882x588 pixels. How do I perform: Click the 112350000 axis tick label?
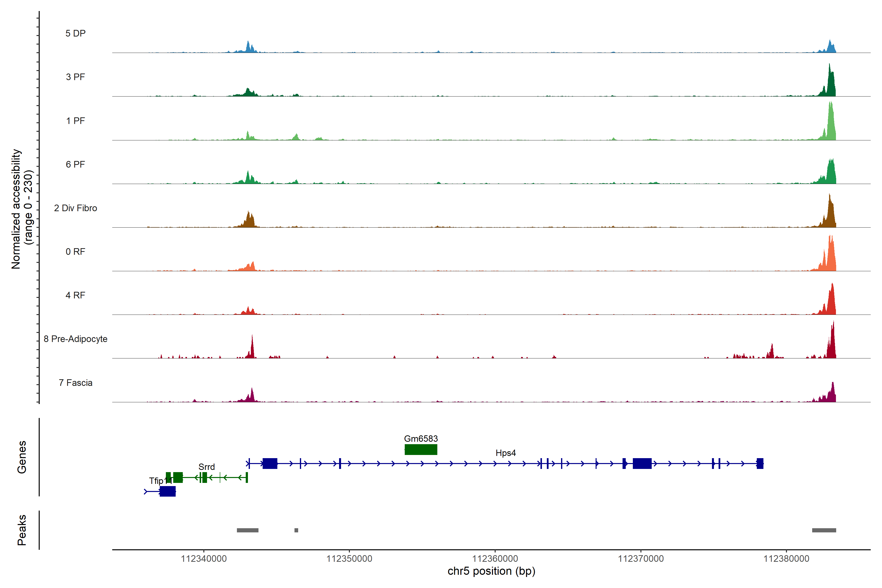[x=349, y=559]
